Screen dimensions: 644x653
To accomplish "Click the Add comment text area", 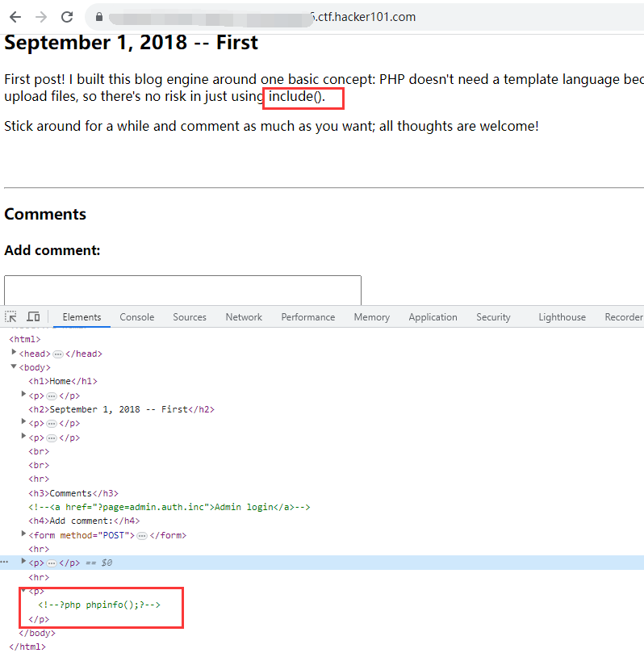I will pyautogui.click(x=182, y=290).
